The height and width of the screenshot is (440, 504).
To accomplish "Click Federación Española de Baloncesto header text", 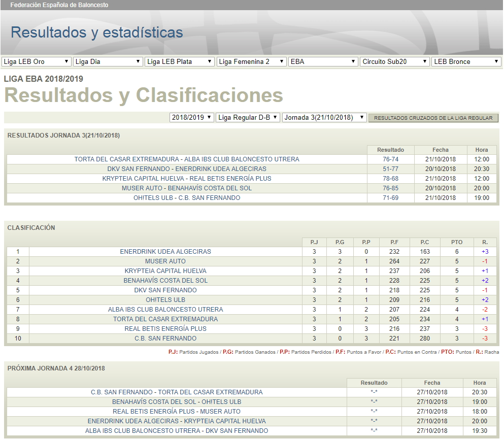I will coord(59,5).
